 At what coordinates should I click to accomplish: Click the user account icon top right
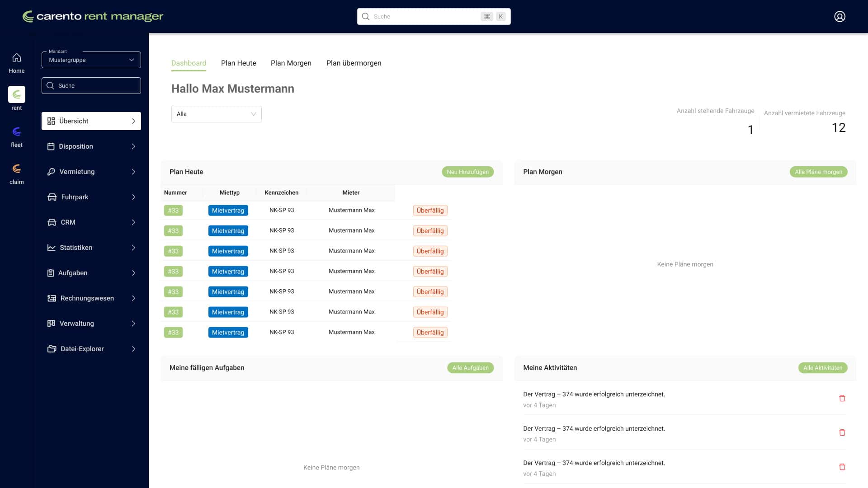(x=840, y=16)
